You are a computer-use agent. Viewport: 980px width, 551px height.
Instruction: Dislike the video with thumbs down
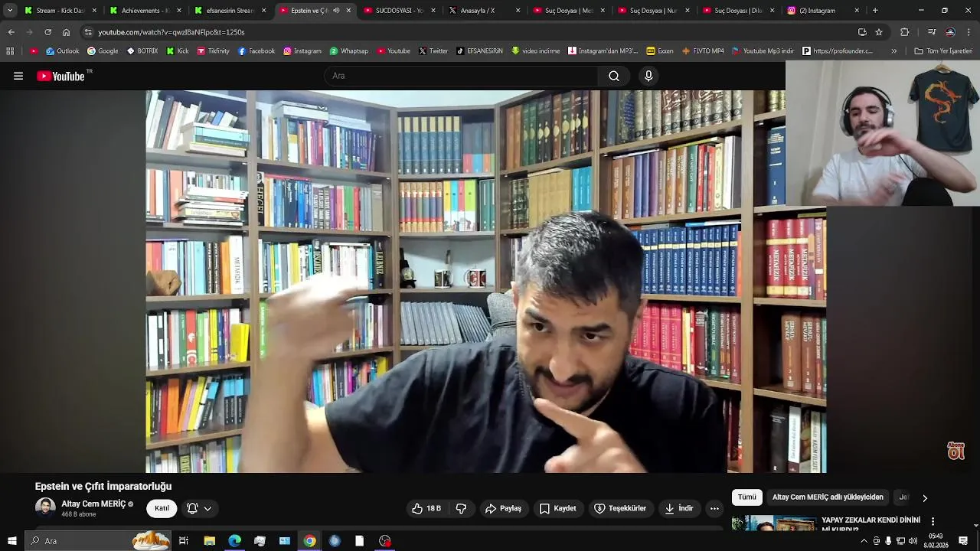click(461, 508)
